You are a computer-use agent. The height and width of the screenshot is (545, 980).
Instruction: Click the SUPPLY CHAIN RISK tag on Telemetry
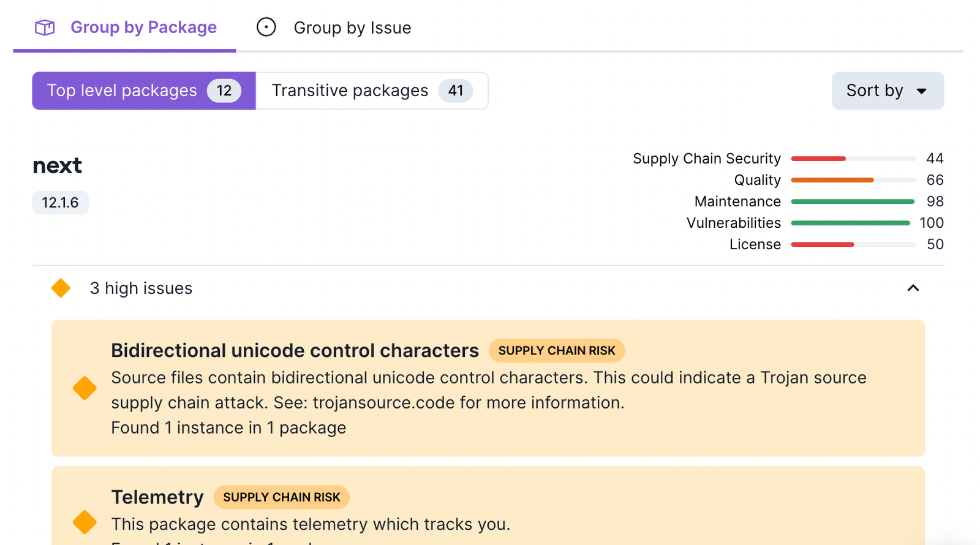tap(281, 497)
